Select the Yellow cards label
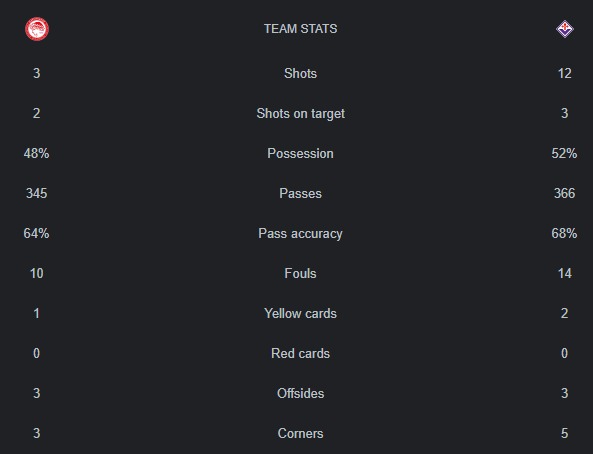 300,313
